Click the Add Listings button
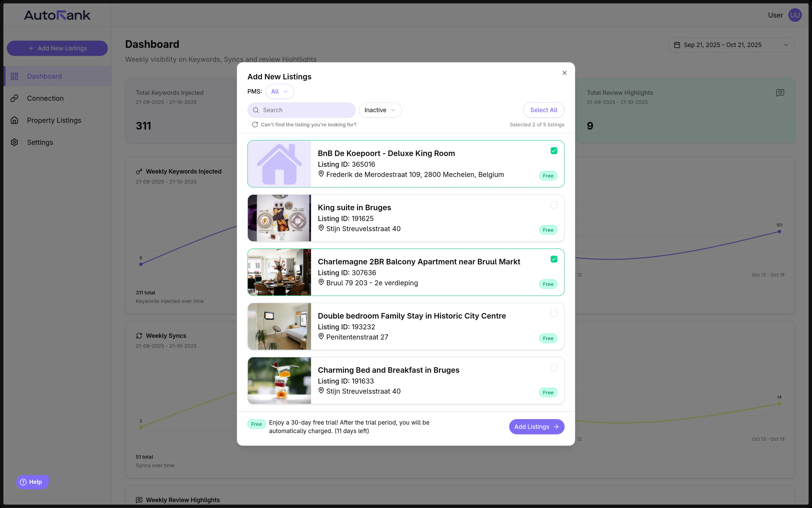Viewport: 812px width, 508px height. (x=537, y=427)
